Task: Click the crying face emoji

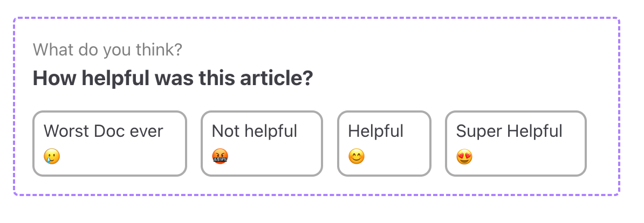Action: [52, 157]
